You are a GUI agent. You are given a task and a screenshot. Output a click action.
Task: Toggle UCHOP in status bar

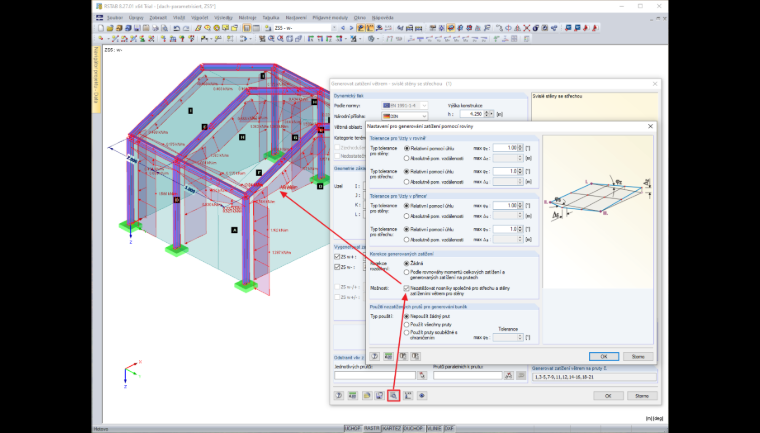[352, 429]
